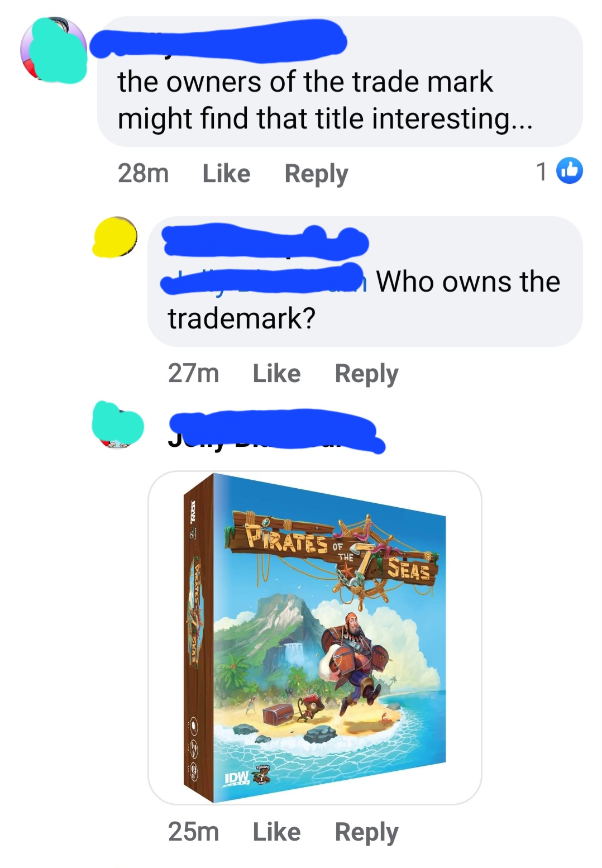Click the 'Who owns the trademark?' comment bubble
Screen dimensions: 602x868
pyautogui.click(x=365, y=282)
